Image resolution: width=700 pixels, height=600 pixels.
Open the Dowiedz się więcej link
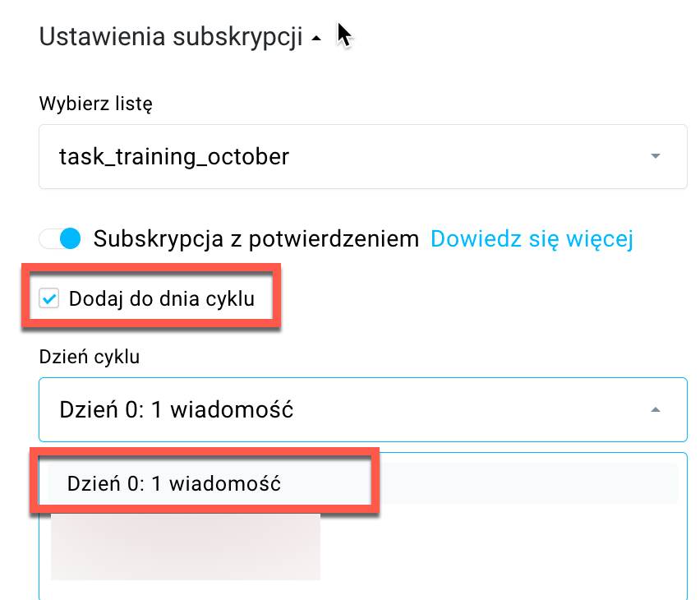pyautogui.click(x=532, y=239)
